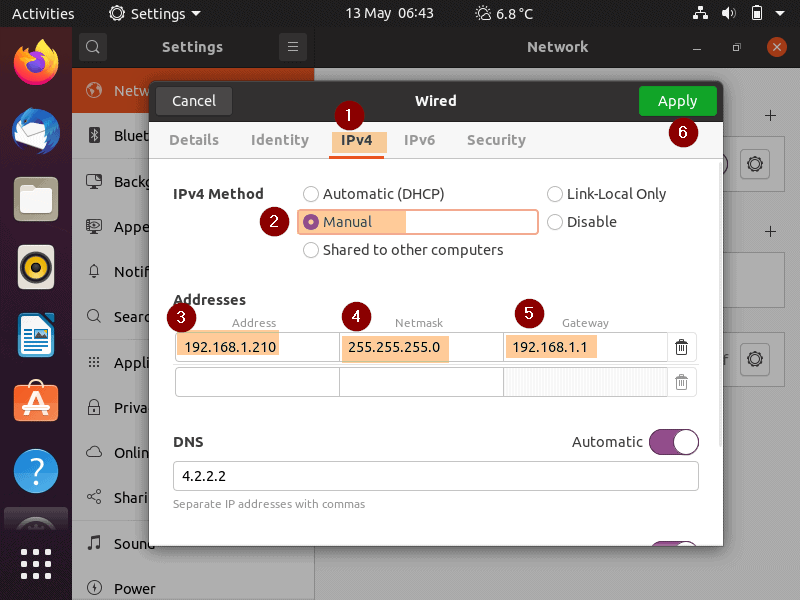Select Link-Local Only method
The height and width of the screenshot is (600, 800).
(x=606, y=194)
